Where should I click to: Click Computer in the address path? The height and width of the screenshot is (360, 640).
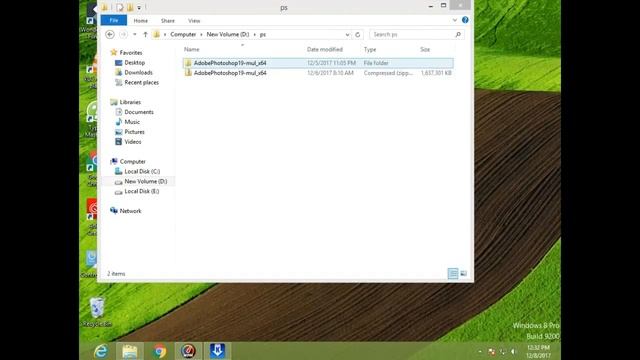[183, 35]
